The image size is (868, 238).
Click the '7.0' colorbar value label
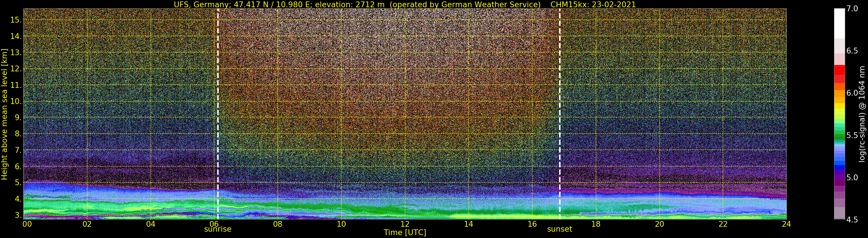click(852, 9)
